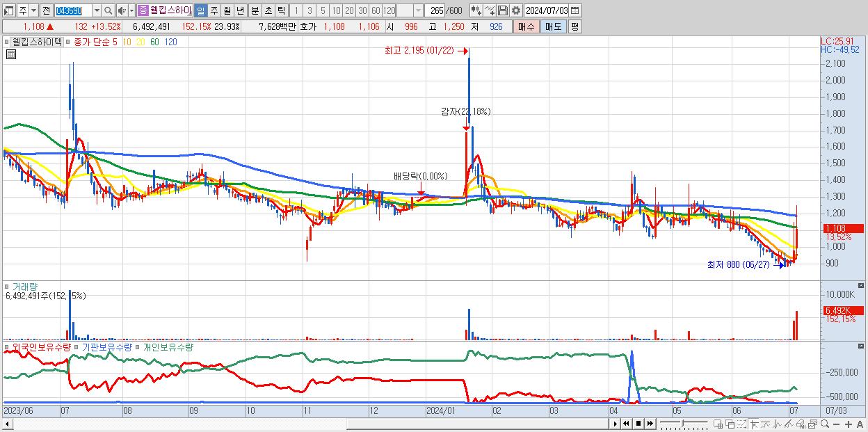Click the speaker sound icon
The height and width of the screenshot is (432, 868).
(122, 10)
